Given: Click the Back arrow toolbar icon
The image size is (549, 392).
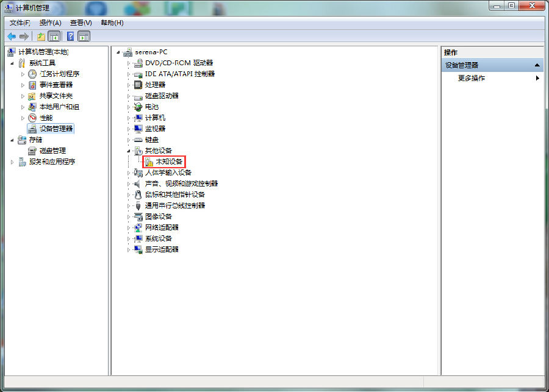Looking at the screenshot, I should click(12, 36).
